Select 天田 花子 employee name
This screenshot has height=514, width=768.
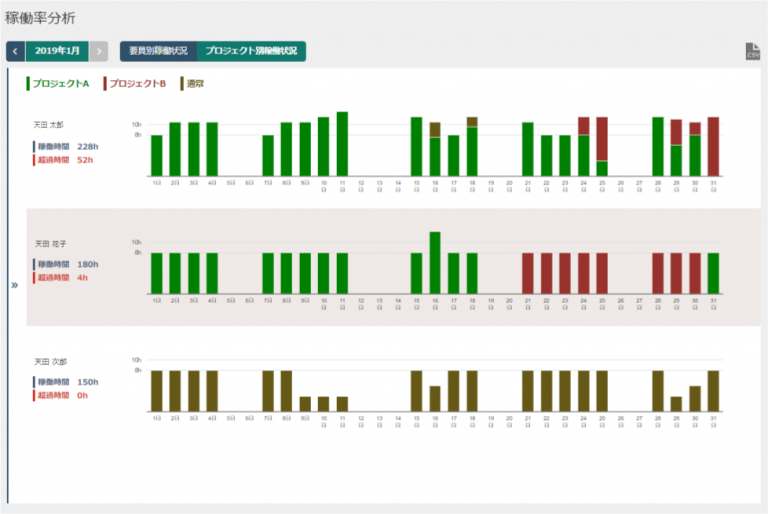click(x=50, y=244)
